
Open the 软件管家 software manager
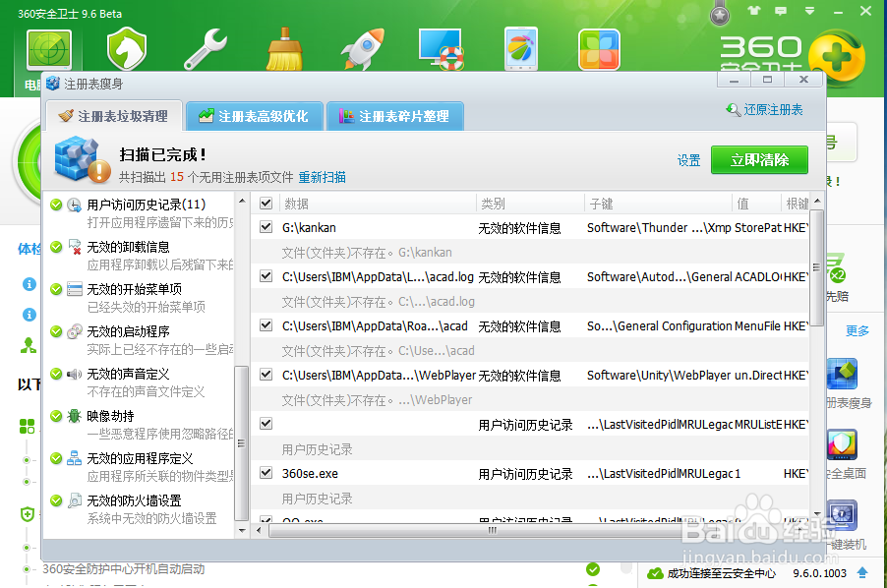click(597, 49)
